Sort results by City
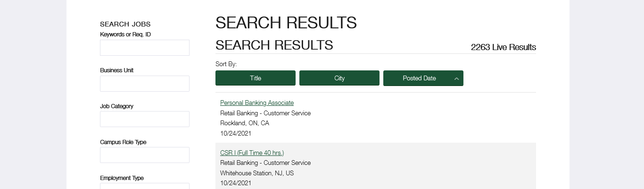The image size is (644, 189). coord(339,78)
